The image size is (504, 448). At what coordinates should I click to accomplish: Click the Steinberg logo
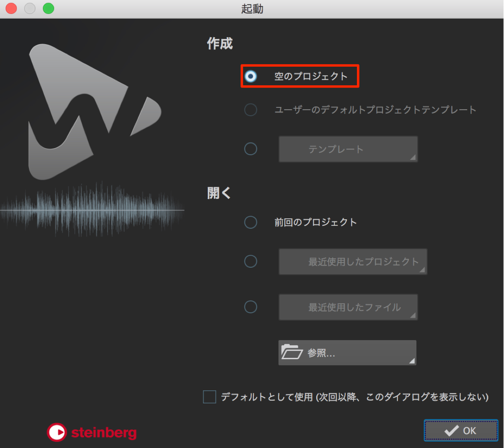click(x=92, y=432)
